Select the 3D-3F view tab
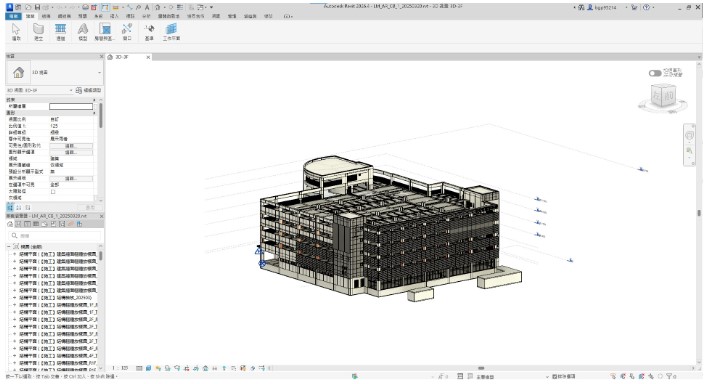The image size is (708, 384). point(122,57)
